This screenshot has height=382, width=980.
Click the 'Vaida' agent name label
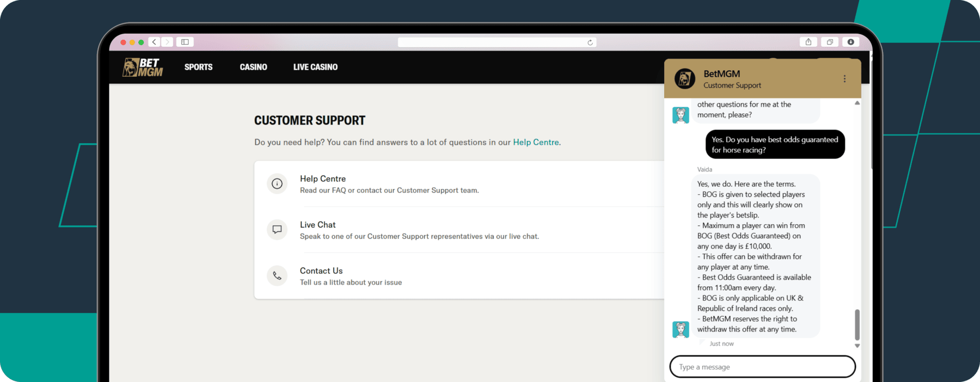point(705,170)
